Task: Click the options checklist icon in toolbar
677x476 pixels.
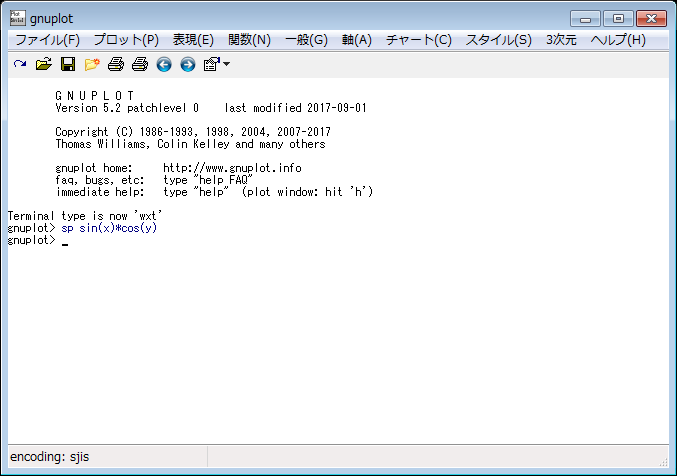Action: 212,64
